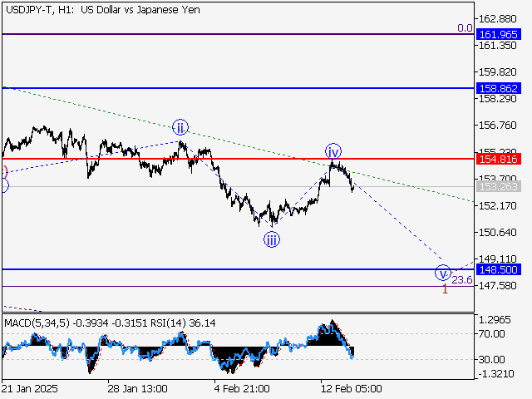The width and height of the screenshot is (532, 399).
Task: Click the 158.862 blue price tag
Action: coord(499,87)
